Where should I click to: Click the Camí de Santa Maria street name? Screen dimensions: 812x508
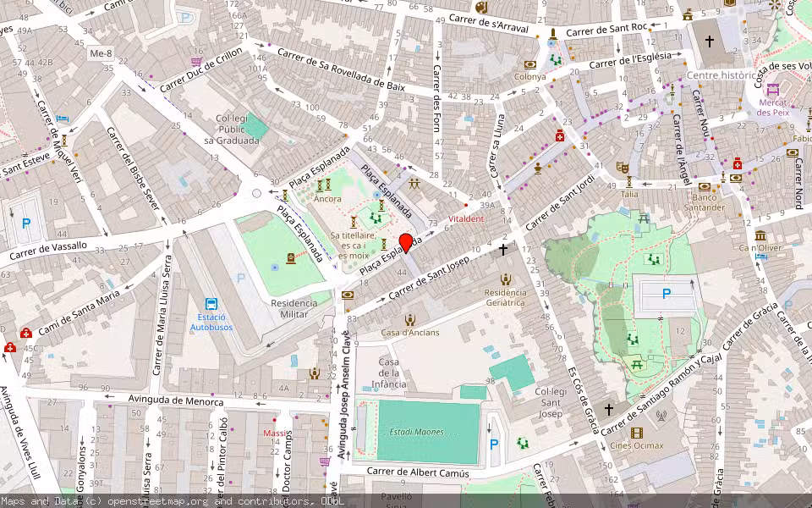point(79,312)
